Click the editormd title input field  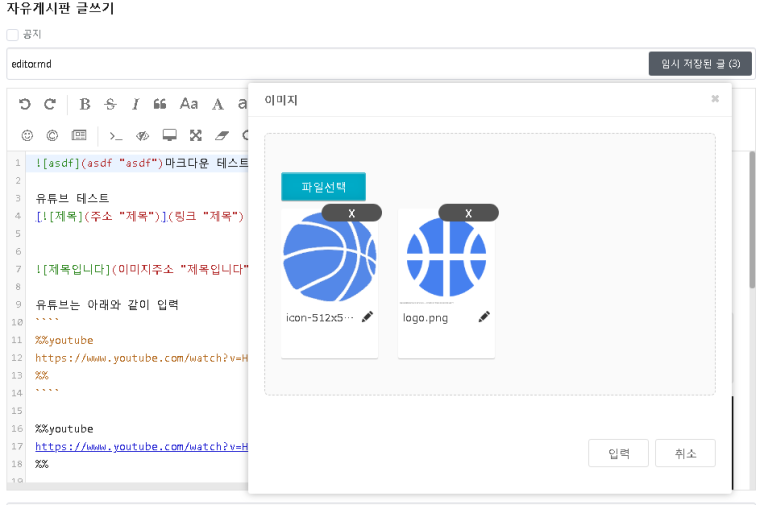pos(327,64)
